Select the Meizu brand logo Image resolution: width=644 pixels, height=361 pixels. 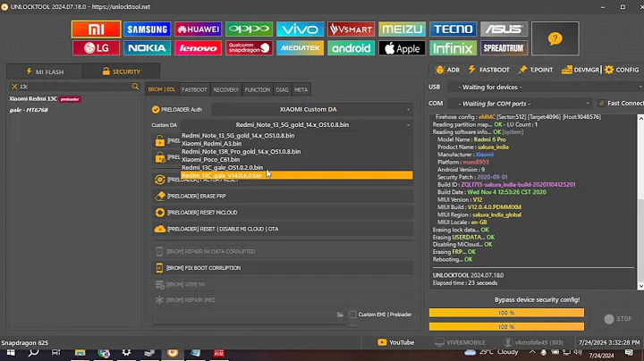click(x=402, y=29)
